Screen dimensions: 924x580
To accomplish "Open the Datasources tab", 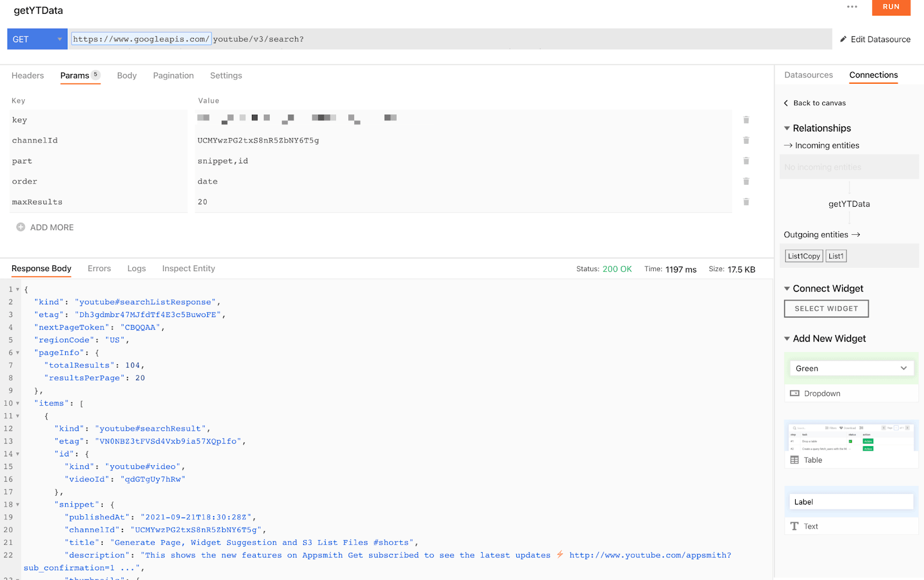I will pos(808,75).
